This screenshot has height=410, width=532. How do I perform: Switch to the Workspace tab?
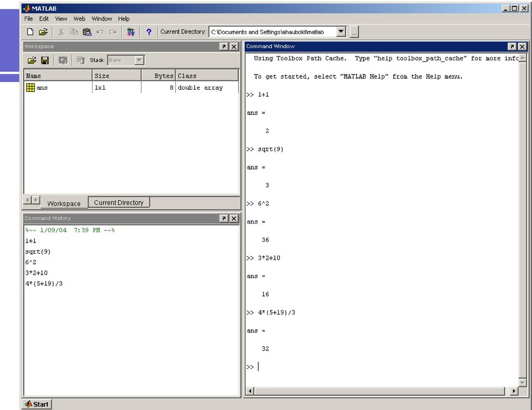click(64, 203)
